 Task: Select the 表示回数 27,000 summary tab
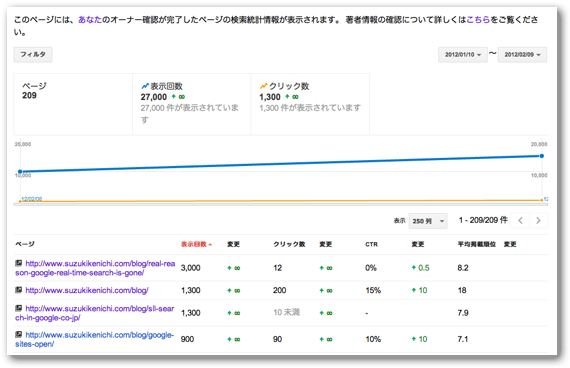[192, 104]
